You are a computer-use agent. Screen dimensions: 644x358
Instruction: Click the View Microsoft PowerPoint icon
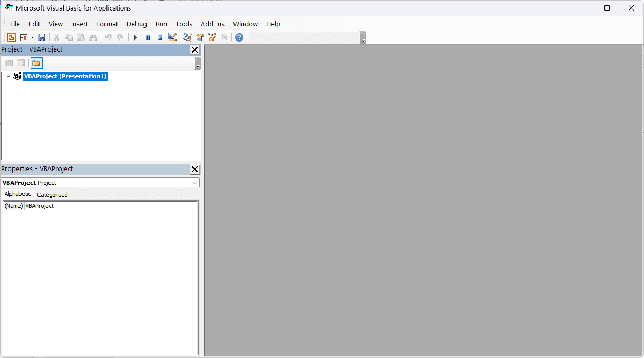tap(11, 37)
